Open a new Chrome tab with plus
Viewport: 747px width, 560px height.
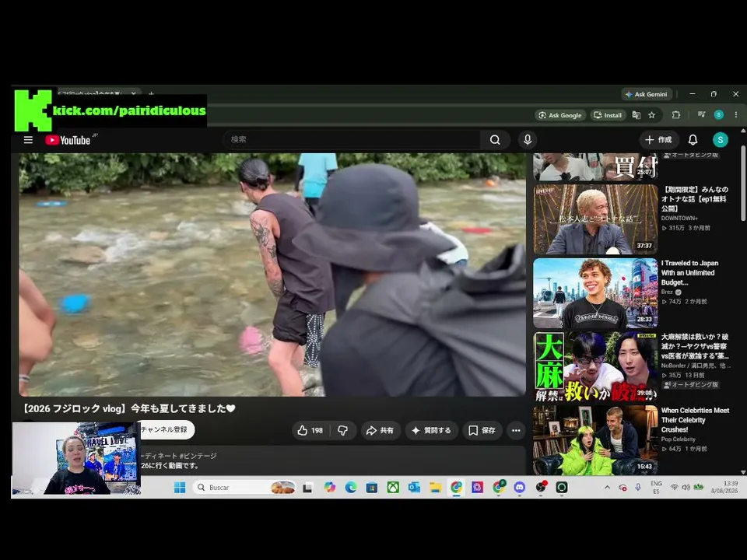[x=151, y=94]
